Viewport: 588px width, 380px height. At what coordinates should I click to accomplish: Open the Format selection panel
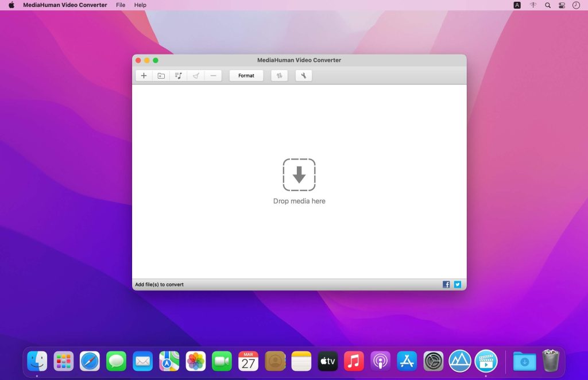[246, 75]
